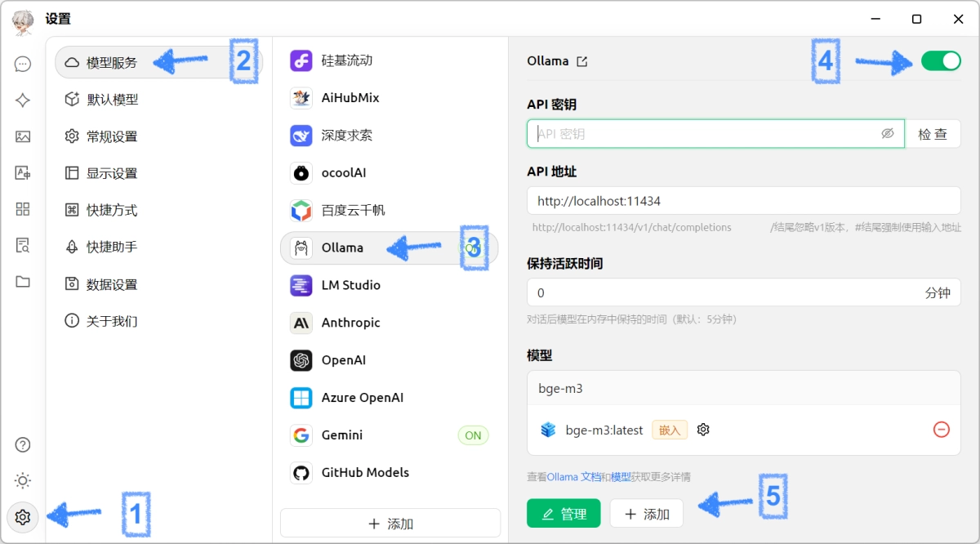Open settings gear for bge-m3:latest

(703, 430)
